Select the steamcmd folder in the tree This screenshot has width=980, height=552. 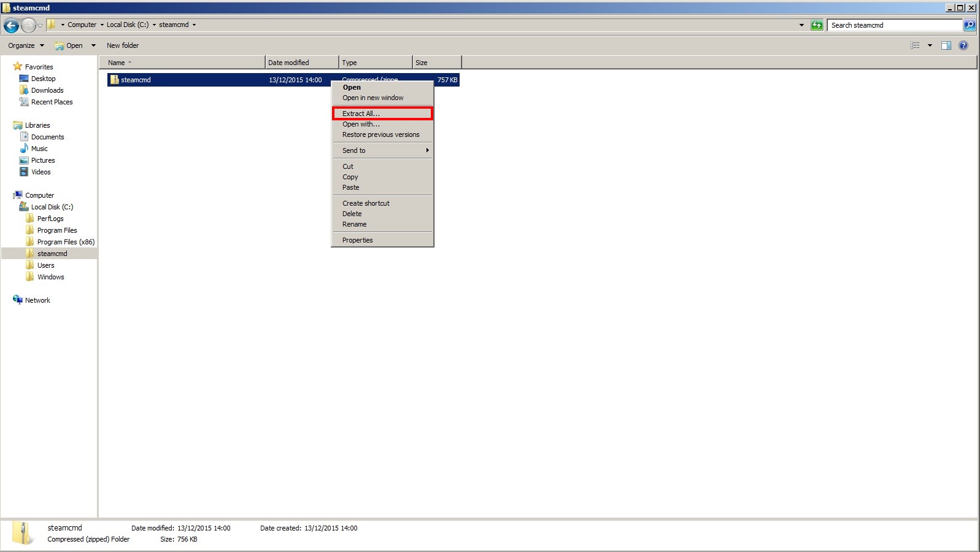52,254
